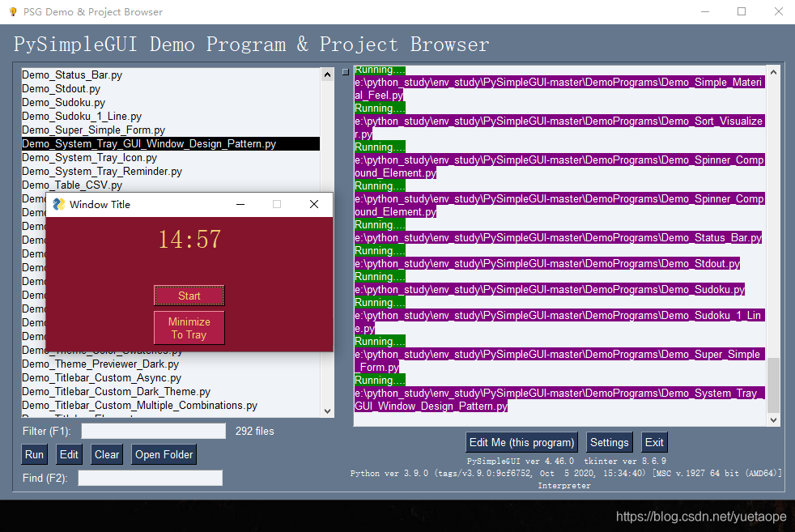Click the Clear button
The width and height of the screenshot is (795, 532).
click(x=107, y=454)
